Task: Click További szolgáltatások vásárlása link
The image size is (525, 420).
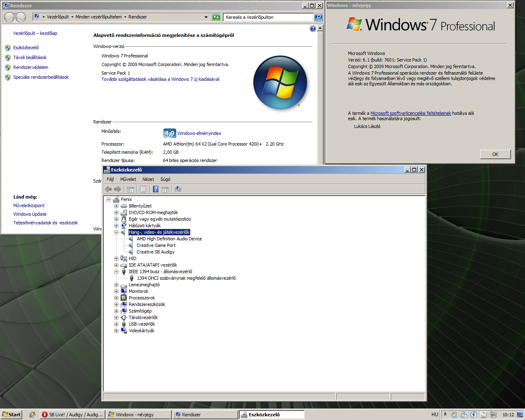Action: pos(160,79)
